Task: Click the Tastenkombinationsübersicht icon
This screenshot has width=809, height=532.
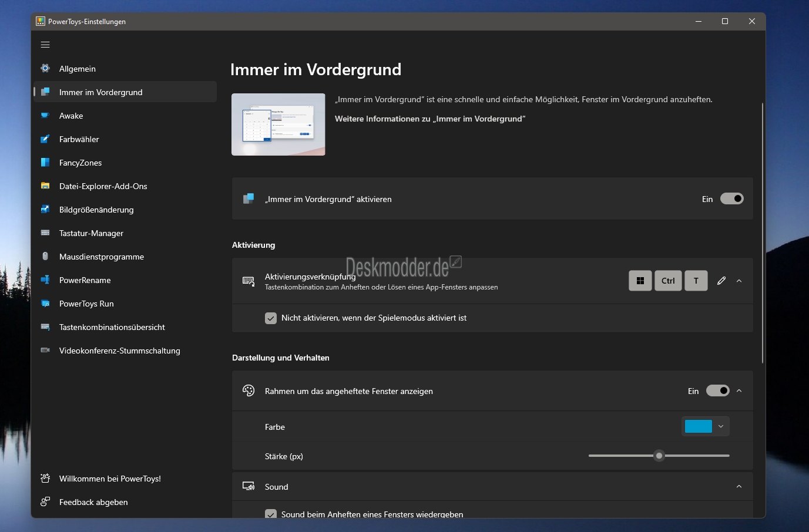Action: (x=45, y=326)
